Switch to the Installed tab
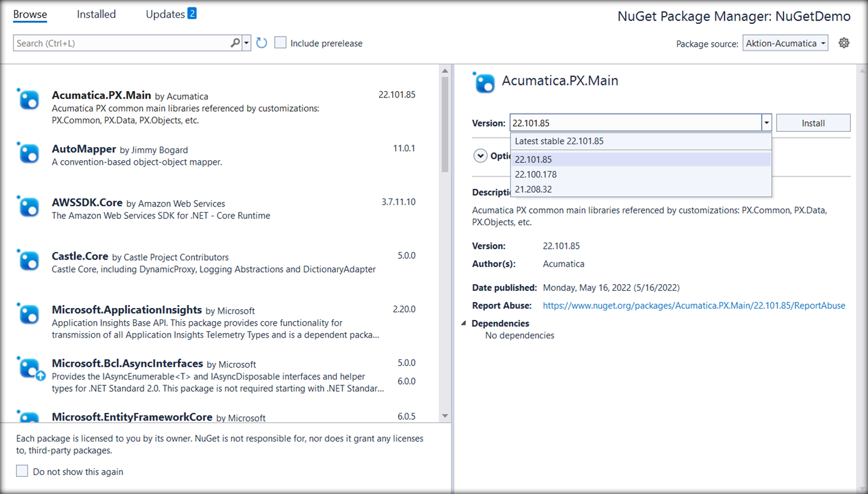 (x=96, y=14)
